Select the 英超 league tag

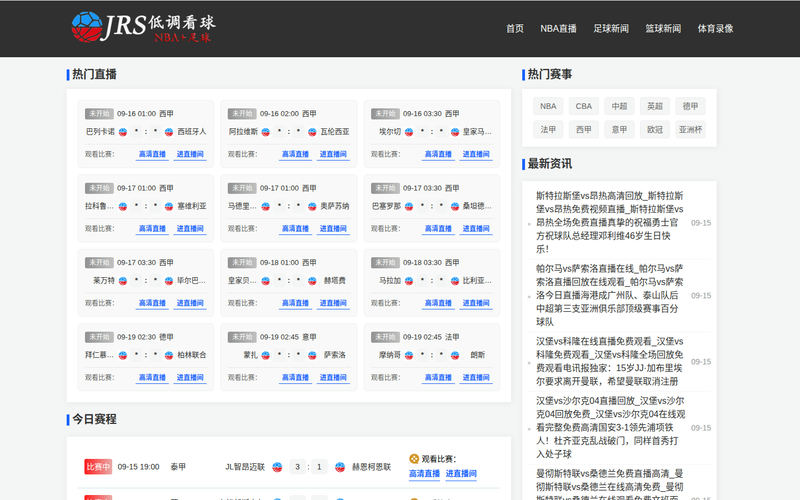point(655,106)
